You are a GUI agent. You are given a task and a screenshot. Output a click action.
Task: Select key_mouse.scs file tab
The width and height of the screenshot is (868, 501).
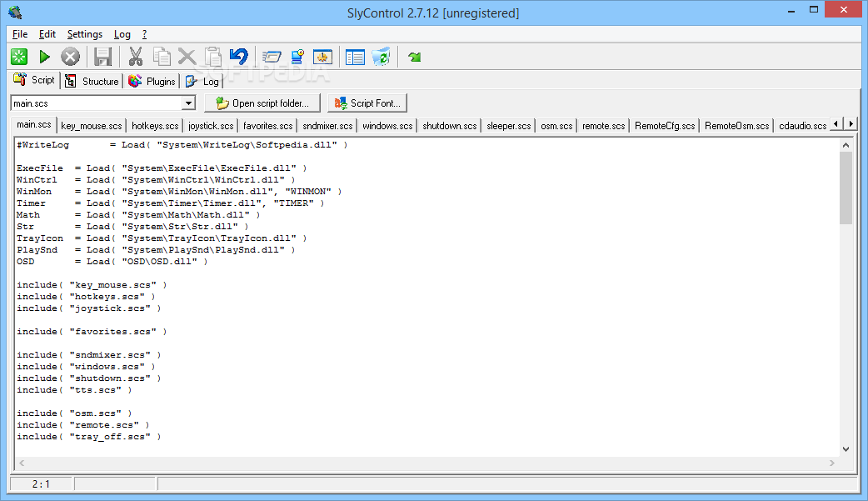(92, 126)
